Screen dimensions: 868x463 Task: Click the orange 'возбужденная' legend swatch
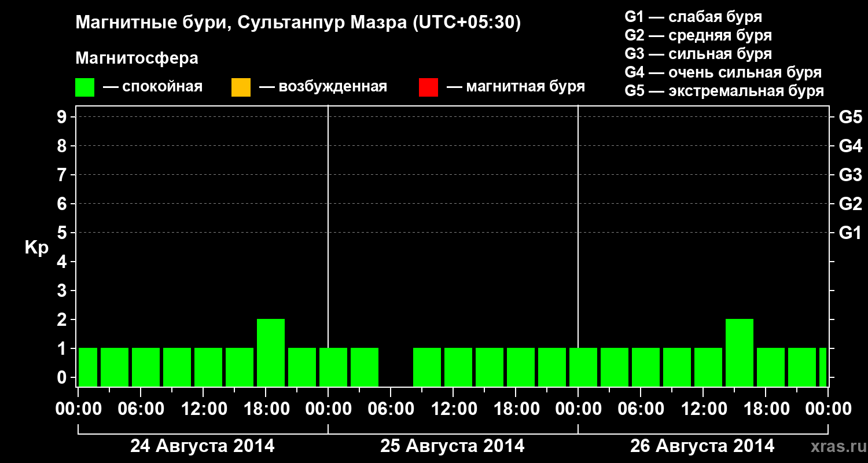(241, 87)
